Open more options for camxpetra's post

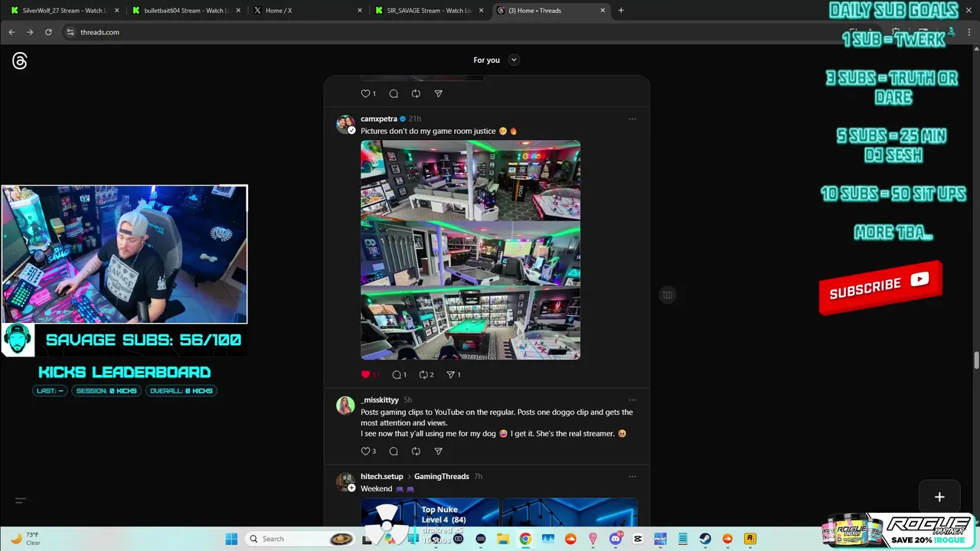(632, 119)
